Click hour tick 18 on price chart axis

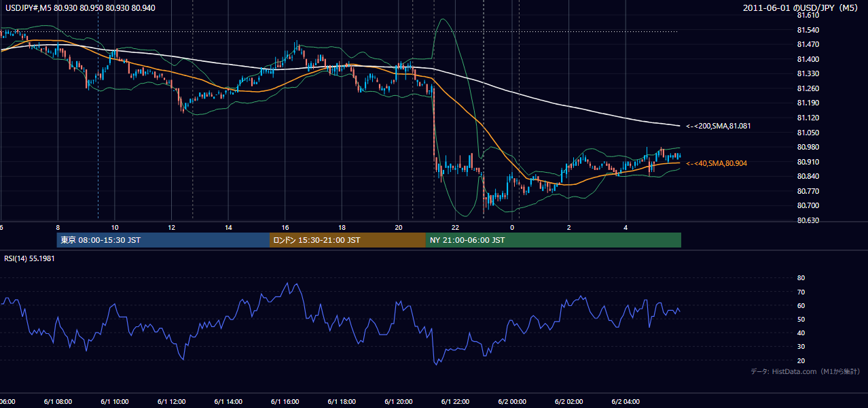[342, 228]
